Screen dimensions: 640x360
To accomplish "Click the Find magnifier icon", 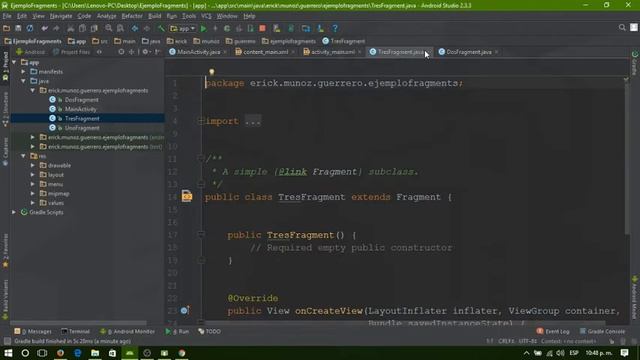I will coord(109,28).
